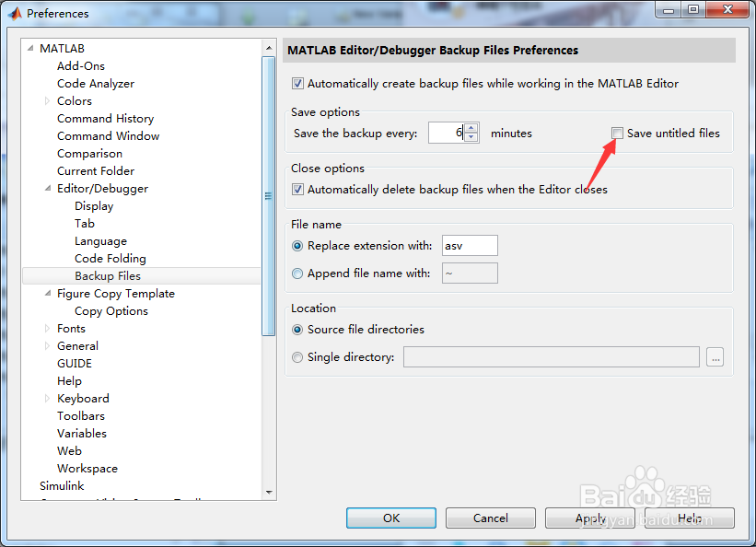
Task: Expand the Fonts tree node
Action: coord(47,329)
